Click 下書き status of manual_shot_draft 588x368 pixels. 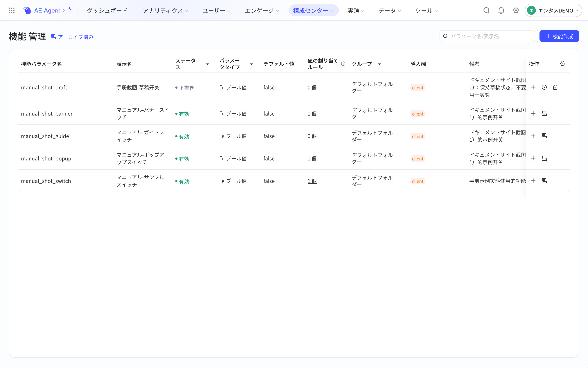point(185,88)
